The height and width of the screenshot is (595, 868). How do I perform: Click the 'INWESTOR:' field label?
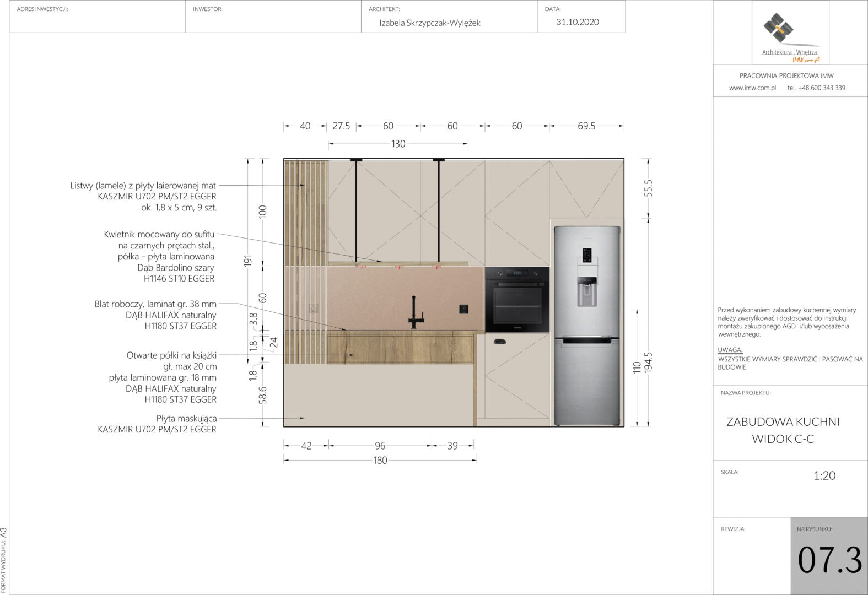click(208, 9)
